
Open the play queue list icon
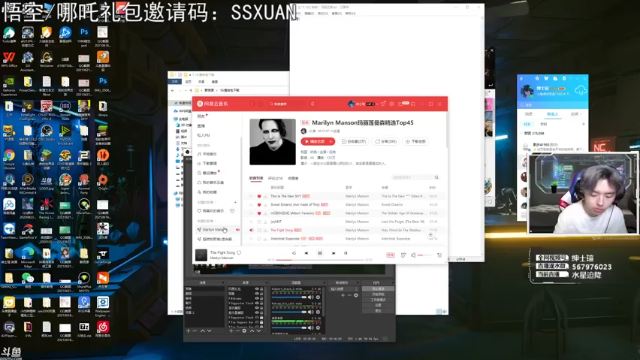[x=440, y=255]
